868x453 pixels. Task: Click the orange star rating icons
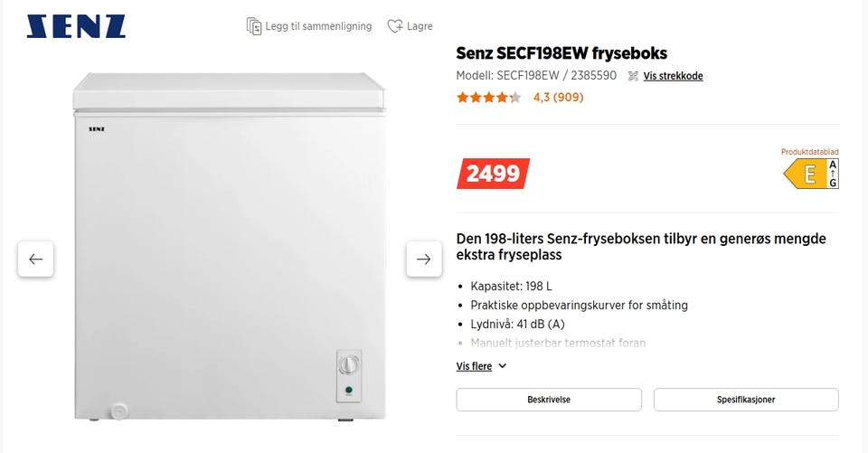[x=488, y=98]
